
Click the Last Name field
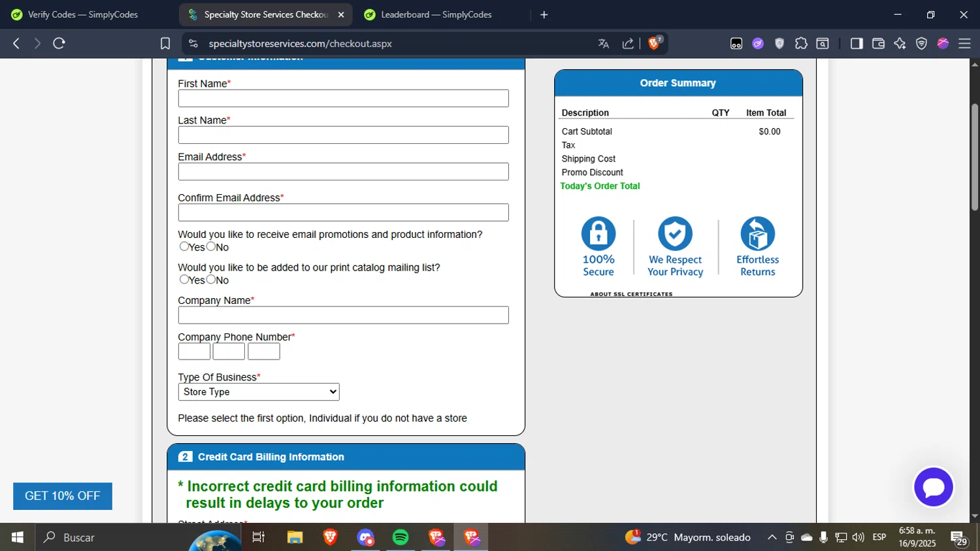pos(343,135)
